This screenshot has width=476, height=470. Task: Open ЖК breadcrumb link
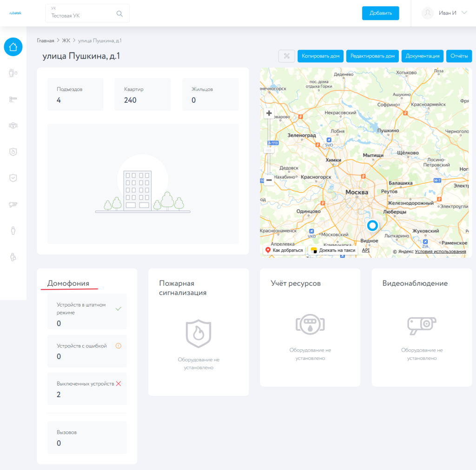point(66,40)
